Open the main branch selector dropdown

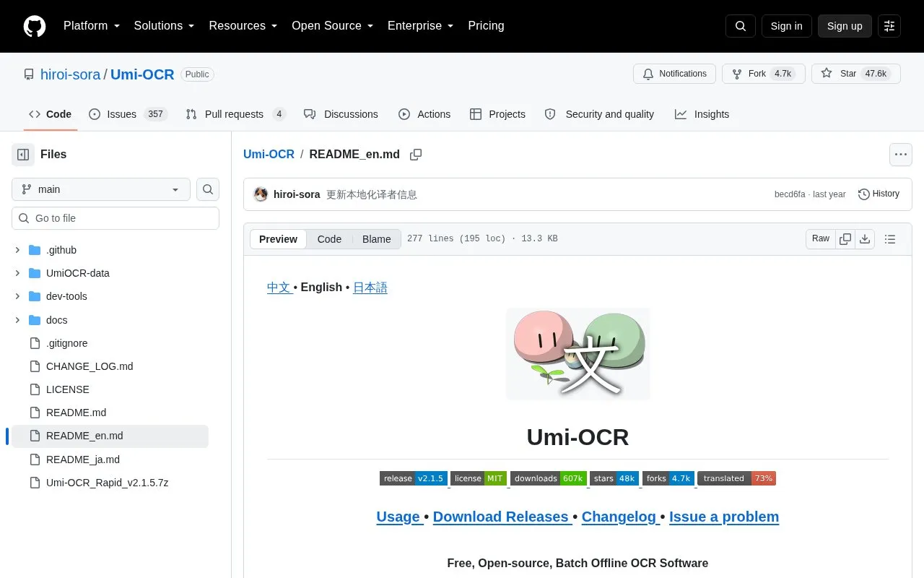point(101,189)
